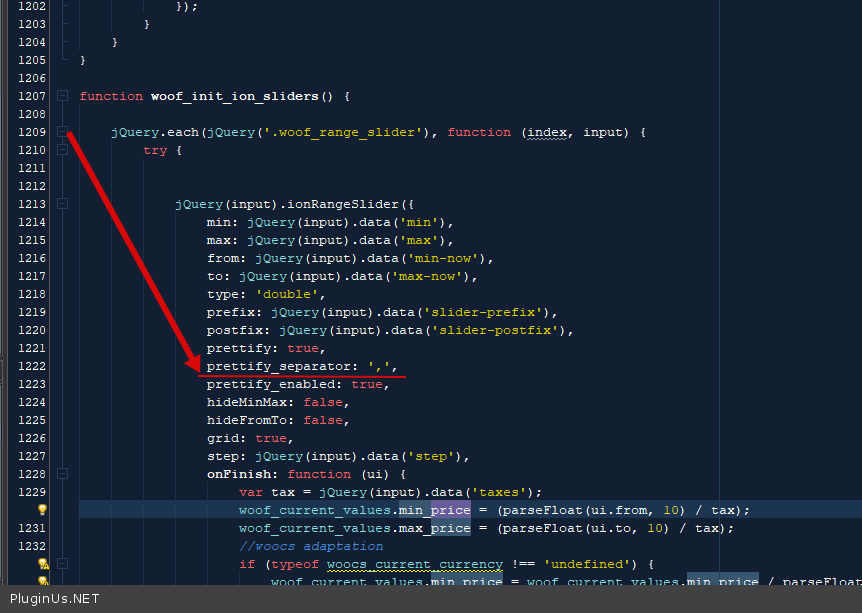Click the //woocs adaptation comment

(x=310, y=546)
